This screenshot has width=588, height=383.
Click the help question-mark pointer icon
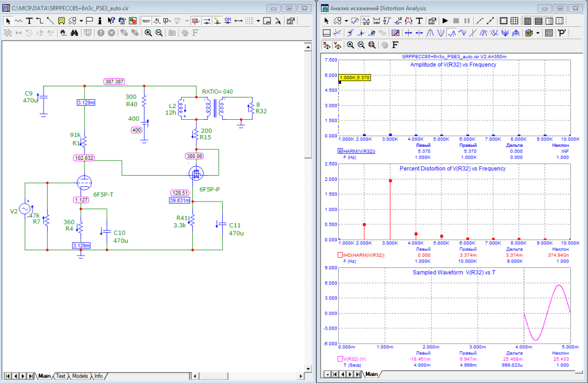(111, 20)
